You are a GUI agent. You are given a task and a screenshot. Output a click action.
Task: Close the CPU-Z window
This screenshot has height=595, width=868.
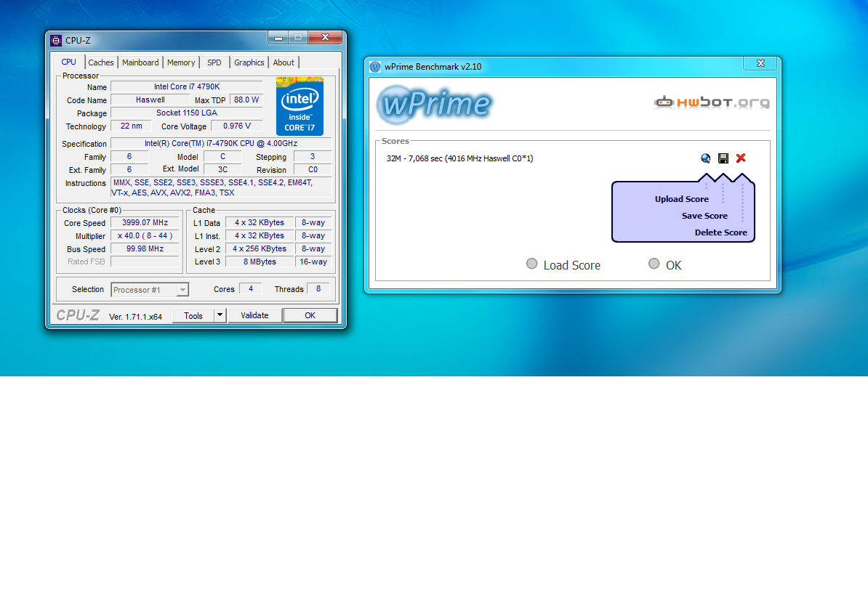(326, 37)
